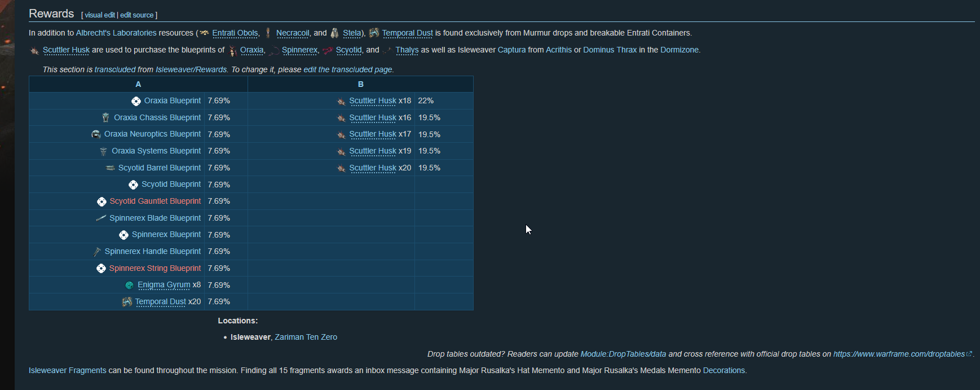Click the Oraxia Systems Blueprint row icon

coord(103,151)
